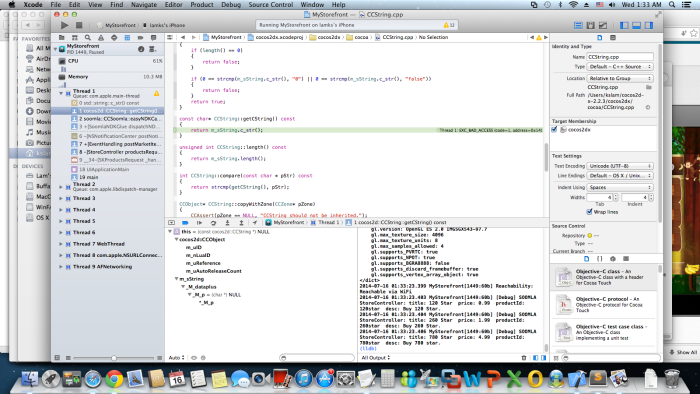
Task: Show the File inspector tab icon
Action: [x=600, y=37]
